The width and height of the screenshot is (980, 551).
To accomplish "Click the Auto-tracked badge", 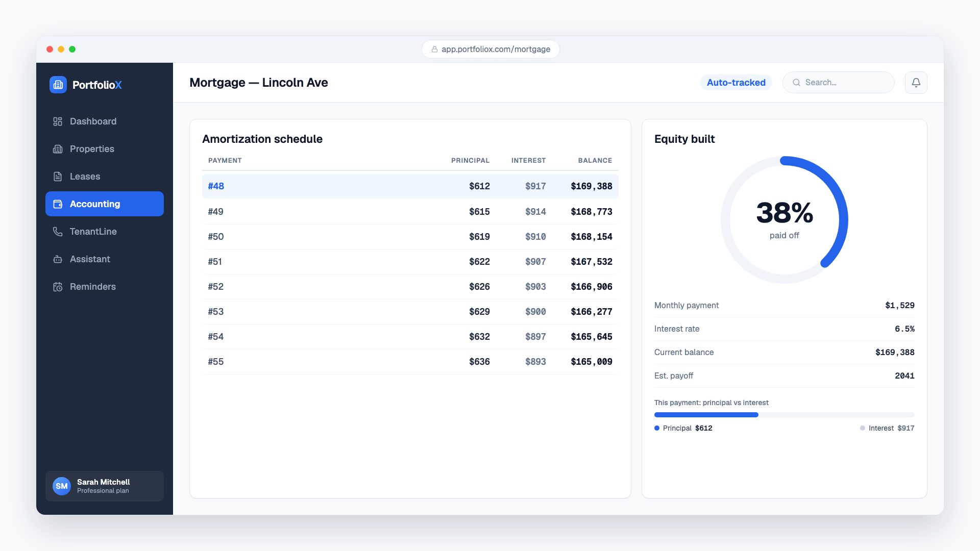I will 736,83.
